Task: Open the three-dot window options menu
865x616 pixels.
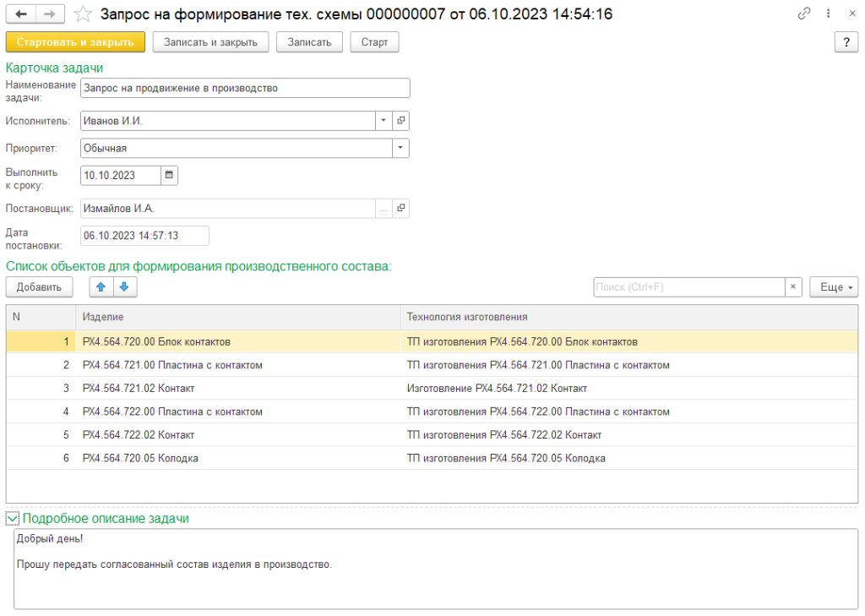Action: (827, 14)
